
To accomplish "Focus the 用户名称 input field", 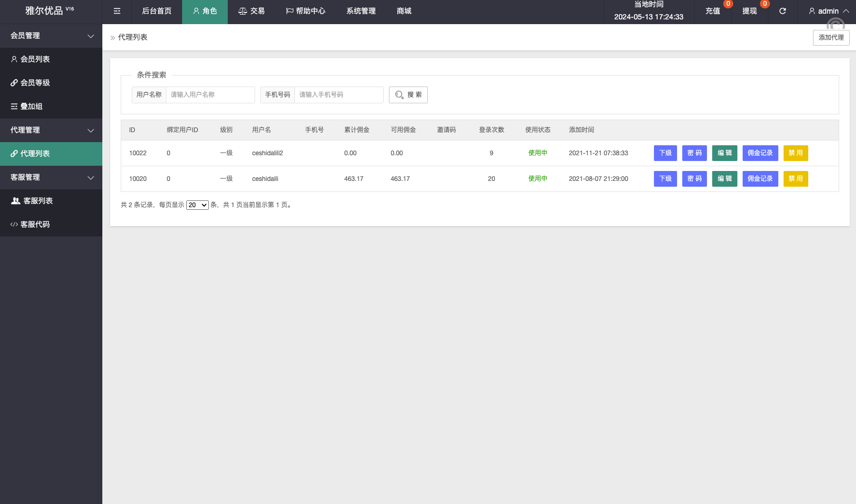I will click(x=210, y=95).
